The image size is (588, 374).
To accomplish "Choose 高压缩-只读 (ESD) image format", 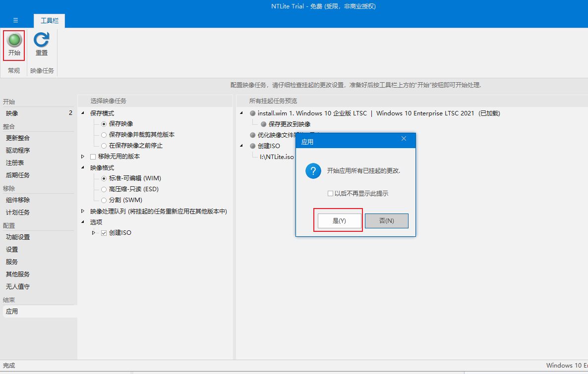I will pos(104,189).
